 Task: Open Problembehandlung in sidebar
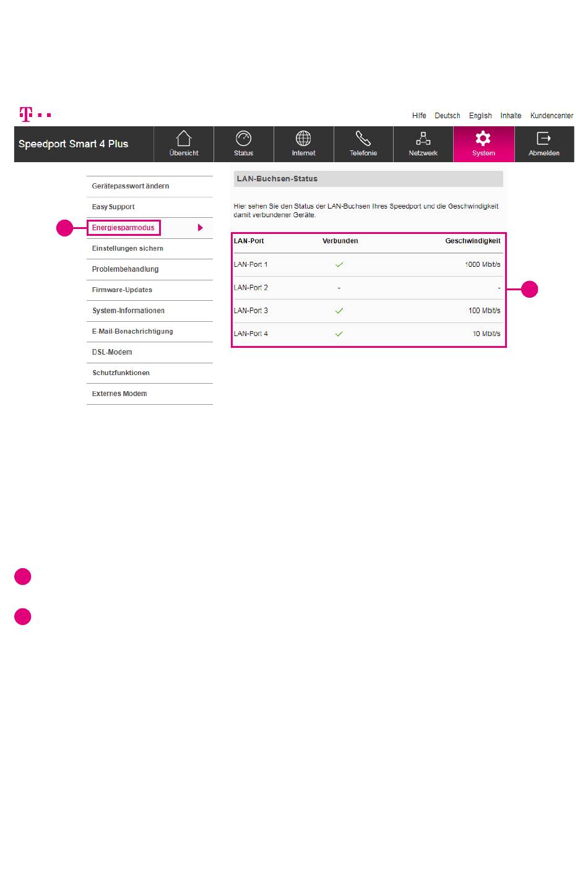click(125, 269)
